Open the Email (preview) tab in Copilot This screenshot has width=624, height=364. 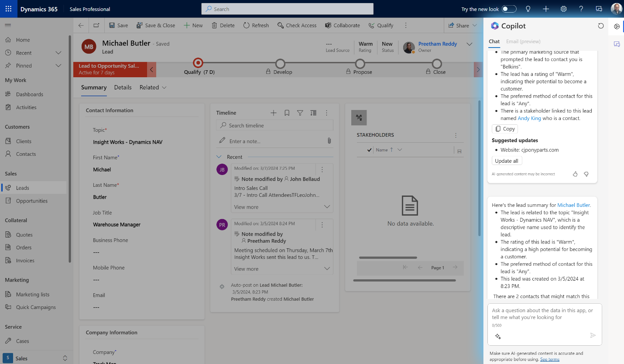pyautogui.click(x=523, y=41)
